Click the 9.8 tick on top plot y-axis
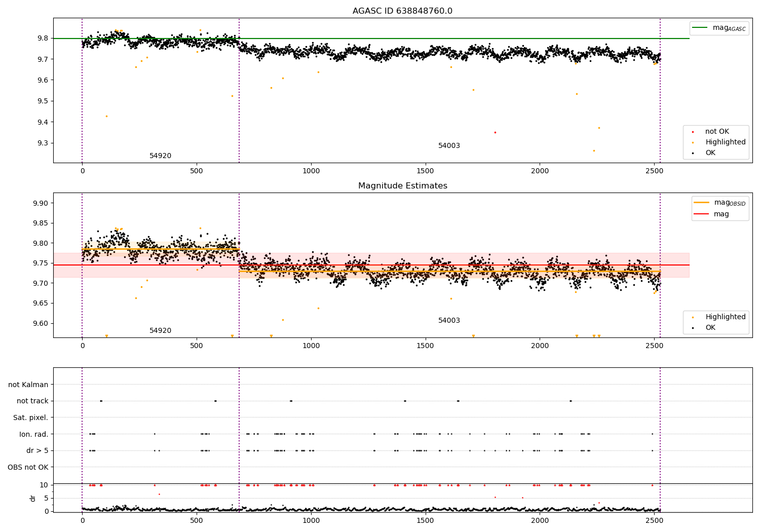The image size is (760, 532). pyautogui.click(x=43, y=39)
